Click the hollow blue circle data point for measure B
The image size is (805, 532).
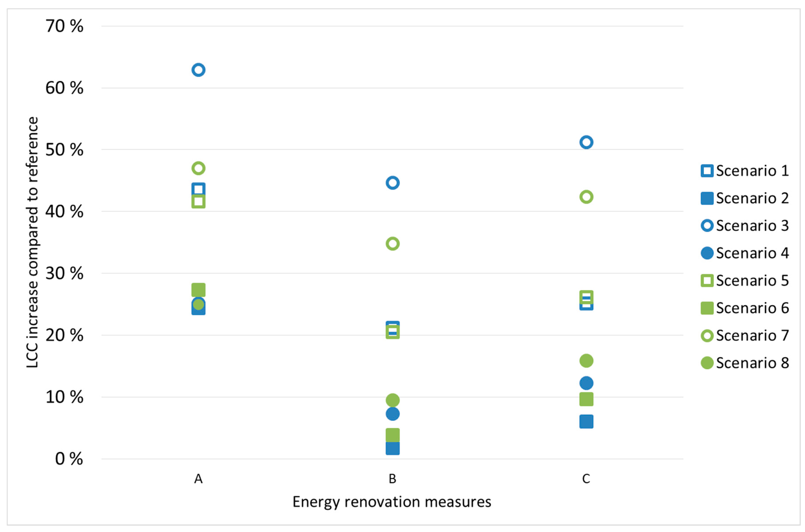tap(392, 183)
